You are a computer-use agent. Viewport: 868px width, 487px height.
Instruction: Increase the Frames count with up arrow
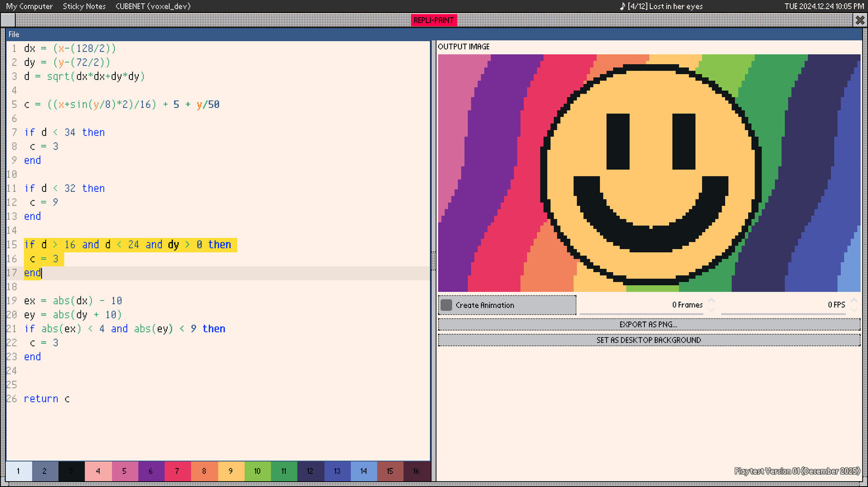click(712, 300)
